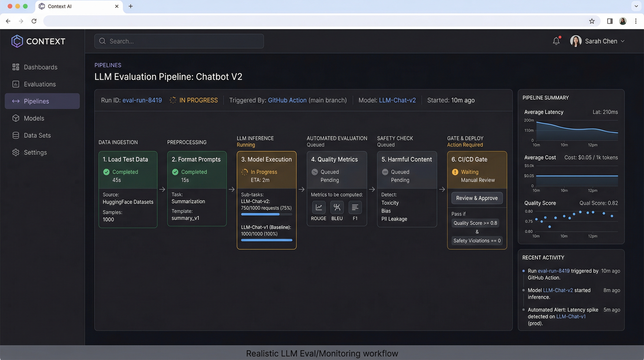Click the ROUGE metric icon
This screenshot has width=644, height=360.
pos(318,207)
